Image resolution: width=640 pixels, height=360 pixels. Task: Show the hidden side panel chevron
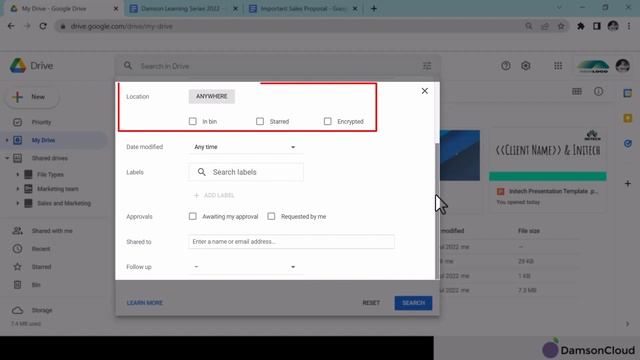628,324
